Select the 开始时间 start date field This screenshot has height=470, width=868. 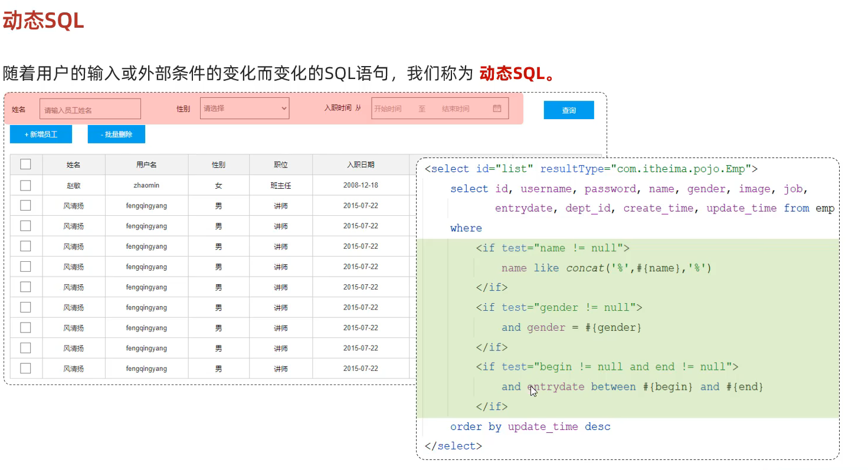(388, 109)
